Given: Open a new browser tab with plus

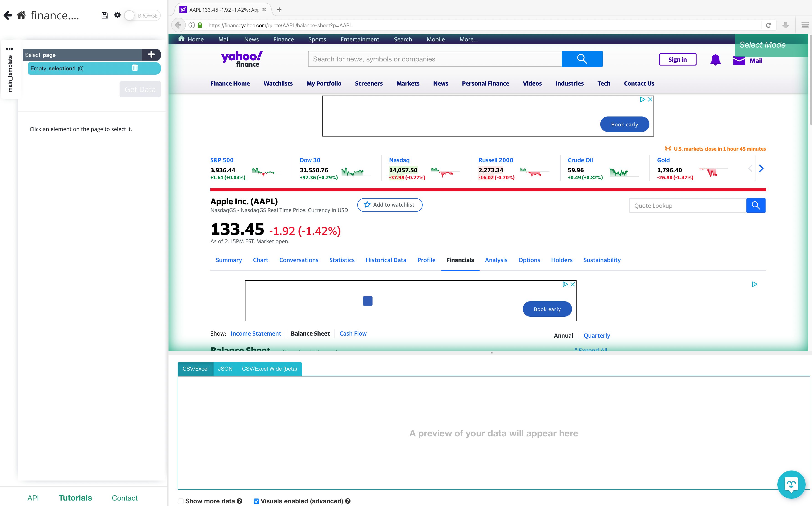Looking at the screenshot, I should click(x=279, y=10).
